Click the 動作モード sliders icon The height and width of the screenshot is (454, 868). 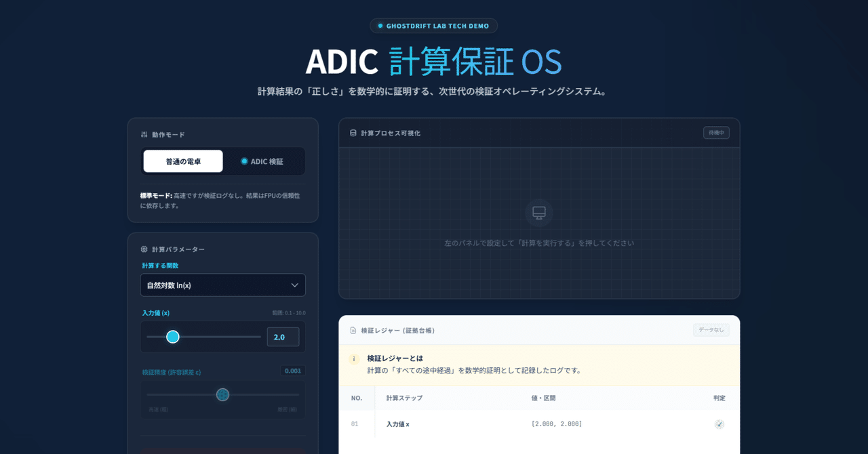click(145, 134)
